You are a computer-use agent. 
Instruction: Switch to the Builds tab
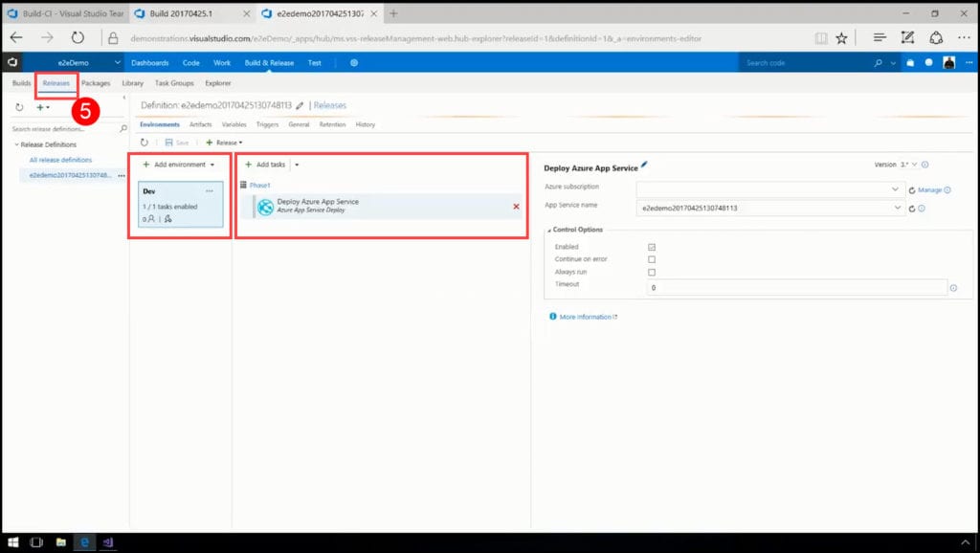coord(21,83)
